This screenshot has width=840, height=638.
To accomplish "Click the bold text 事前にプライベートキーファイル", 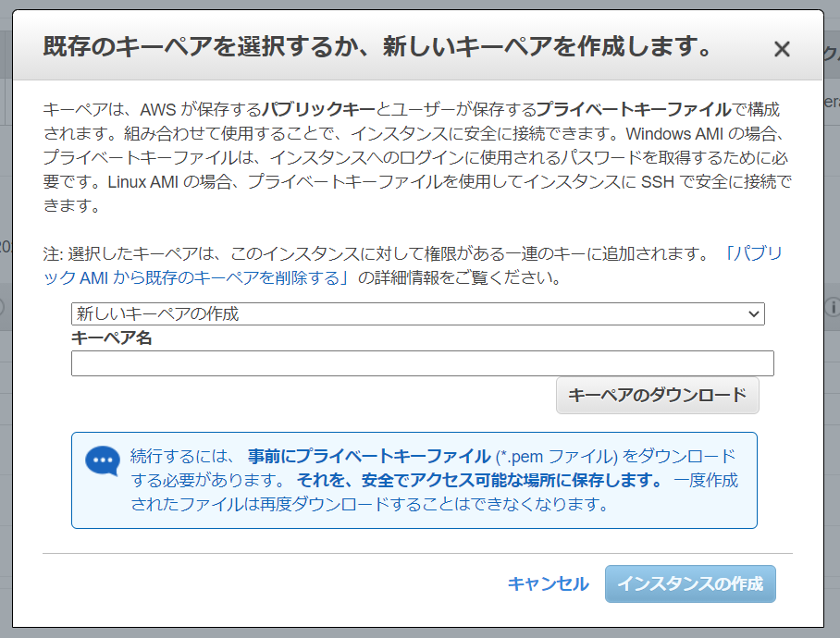I will [x=369, y=456].
